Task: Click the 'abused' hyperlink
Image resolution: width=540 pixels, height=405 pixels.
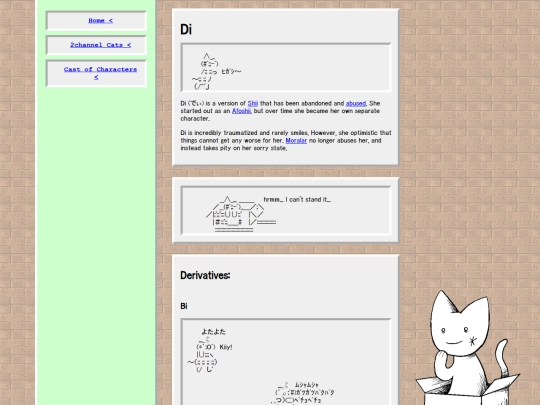Action: tap(356, 103)
